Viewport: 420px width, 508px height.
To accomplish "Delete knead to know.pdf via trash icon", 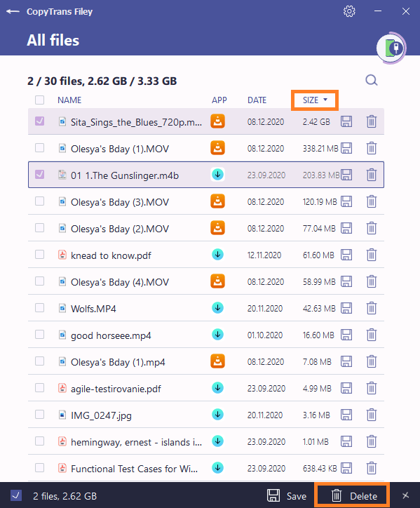I will pyautogui.click(x=372, y=255).
